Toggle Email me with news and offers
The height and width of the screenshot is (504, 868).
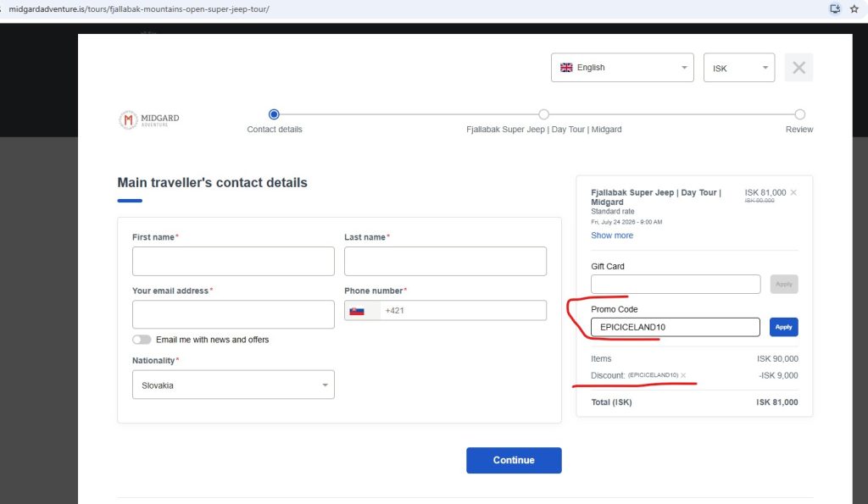point(142,340)
